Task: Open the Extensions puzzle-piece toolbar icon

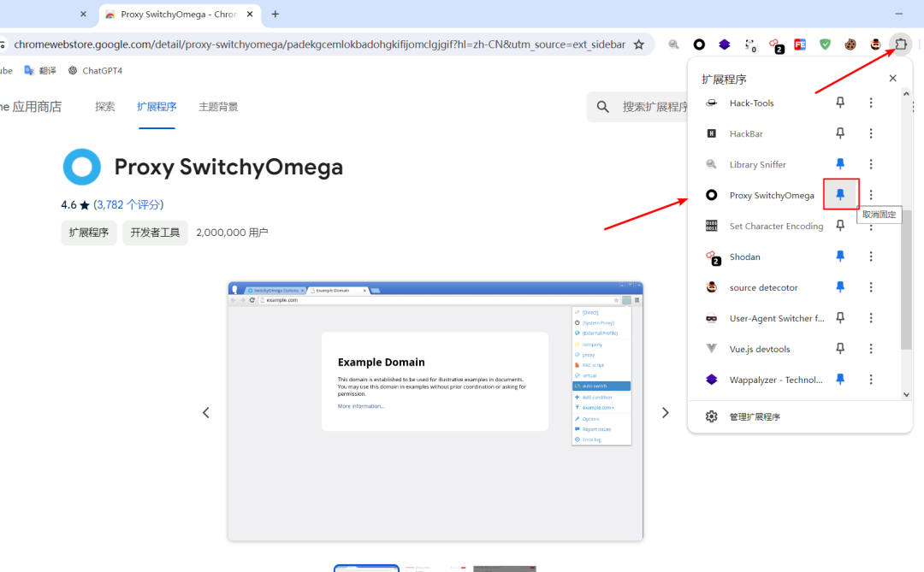Action: (x=900, y=44)
